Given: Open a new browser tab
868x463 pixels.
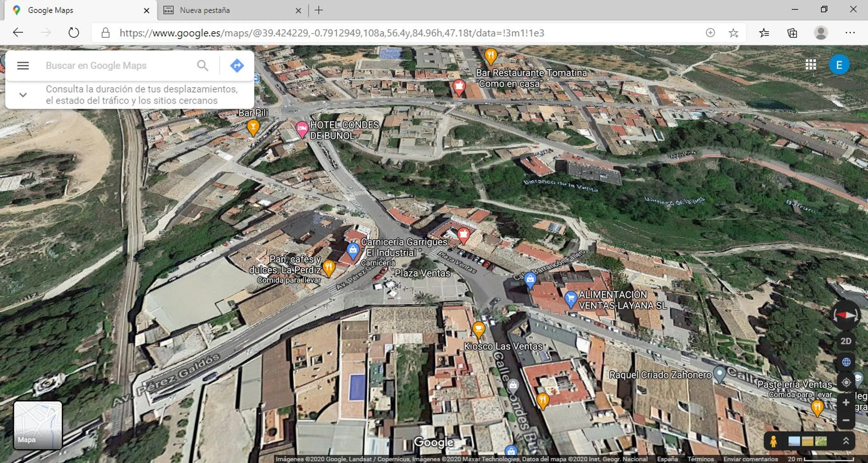Looking at the screenshot, I should [319, 10].
